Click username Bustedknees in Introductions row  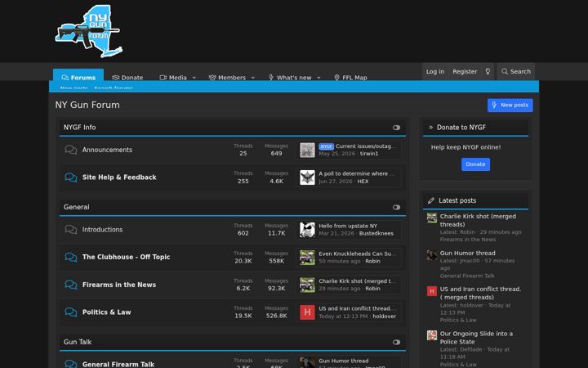click(x=376, y=233)
